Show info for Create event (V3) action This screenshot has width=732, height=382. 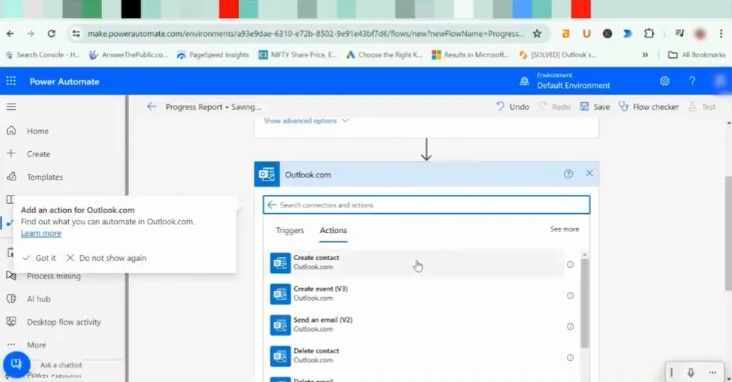[570, 296]
